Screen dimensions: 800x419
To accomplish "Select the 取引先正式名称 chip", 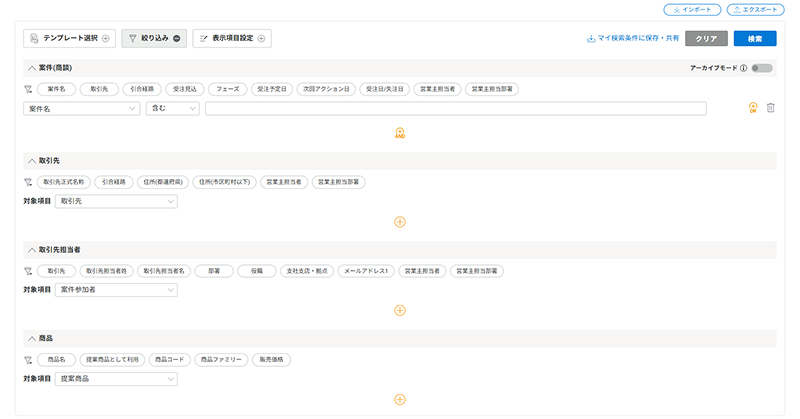I will pyautogui.click(x=64, y=182).
